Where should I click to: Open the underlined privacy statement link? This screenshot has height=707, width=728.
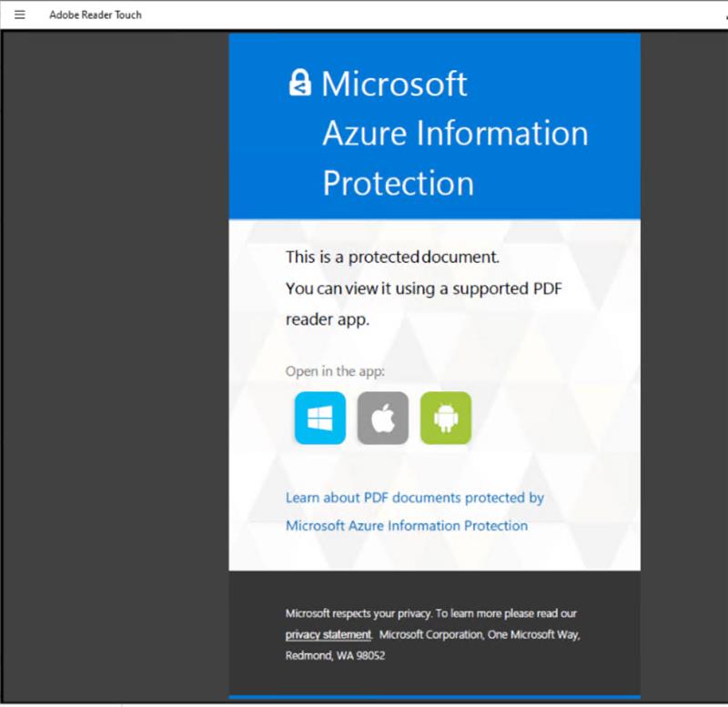point(329,634)
